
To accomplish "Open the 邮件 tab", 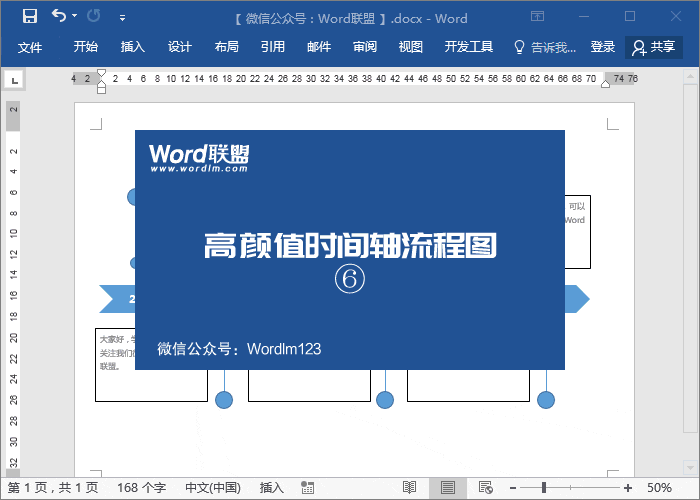I will tap(319, 46).
